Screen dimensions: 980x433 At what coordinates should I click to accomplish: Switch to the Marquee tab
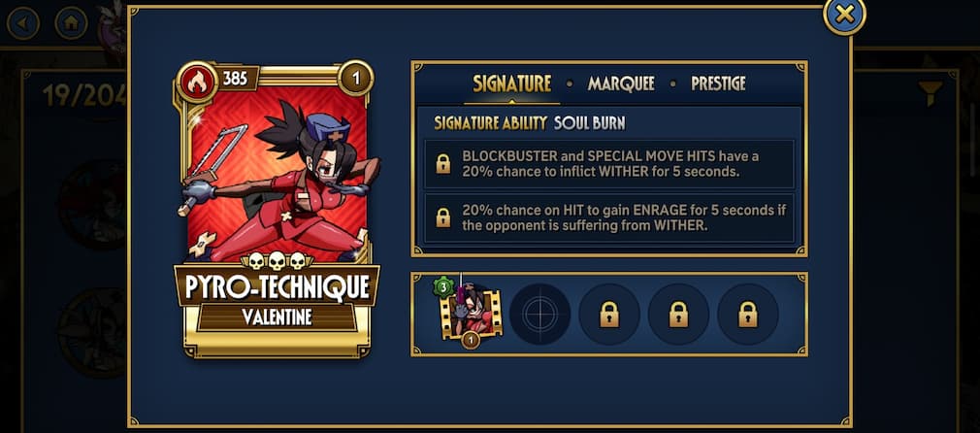621,83
